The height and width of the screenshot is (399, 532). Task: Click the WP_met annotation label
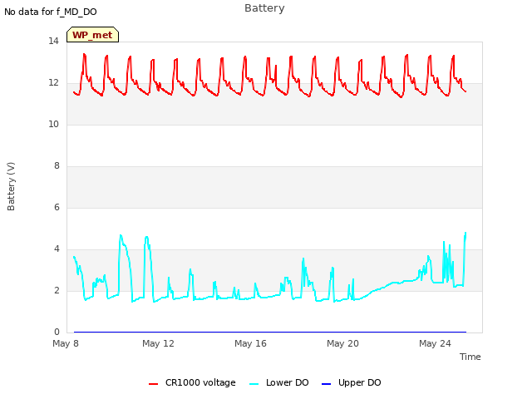pos(92,35)
